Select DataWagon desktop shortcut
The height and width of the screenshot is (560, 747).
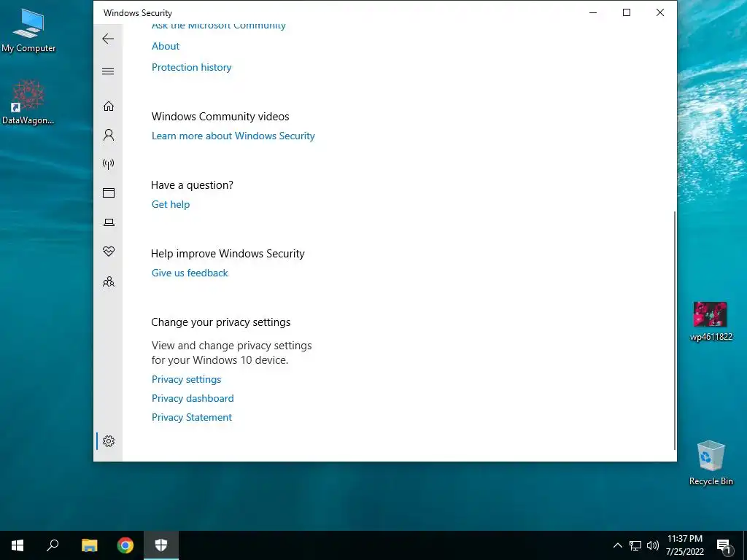tap(28, 102)
